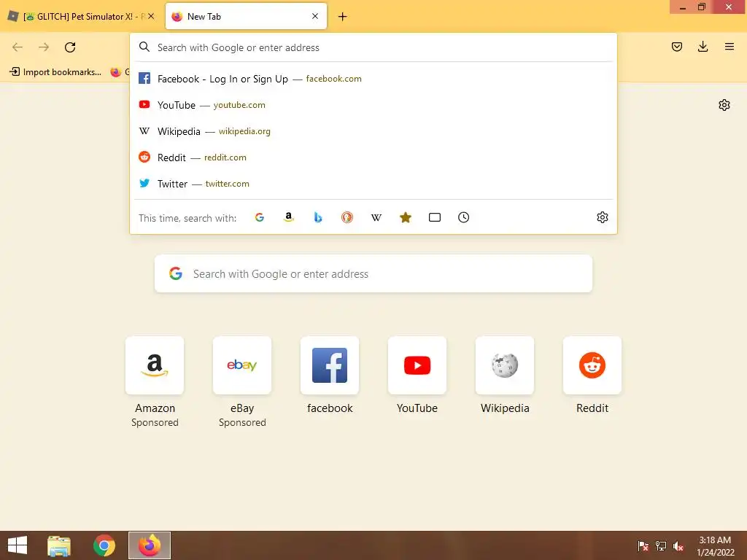Click Import bookmarks in bookmarks toolbar
Screen dimensions: 747x560
[55, 72]
